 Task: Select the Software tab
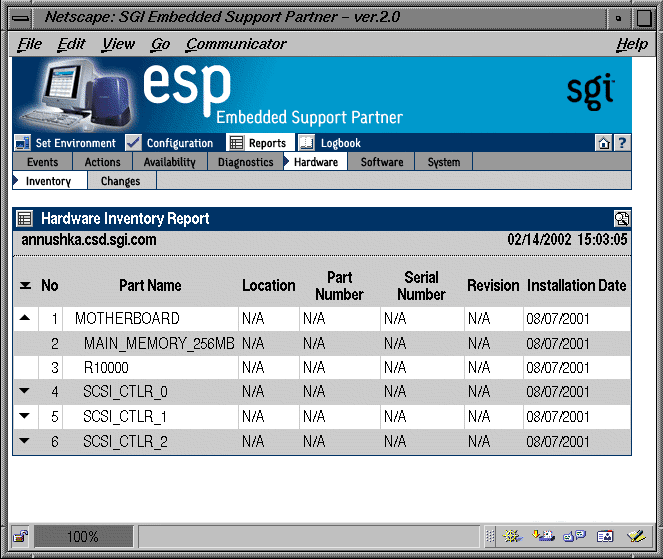tap(382, 162)
